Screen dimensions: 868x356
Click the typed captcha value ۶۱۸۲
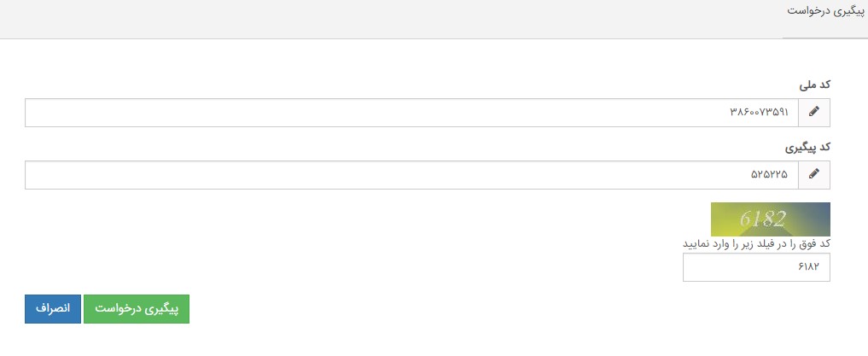808,267
